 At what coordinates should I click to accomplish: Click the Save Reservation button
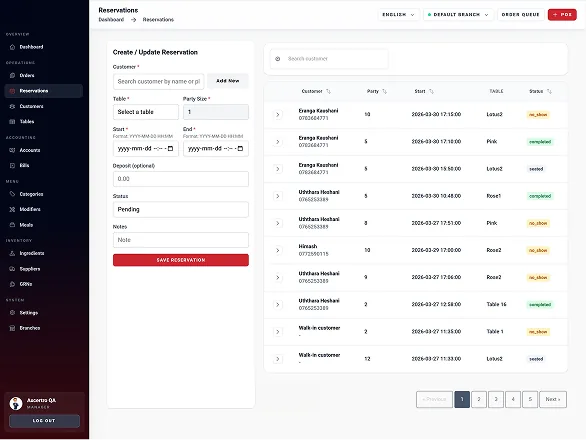pyautogui.click(x=181, y=260)
